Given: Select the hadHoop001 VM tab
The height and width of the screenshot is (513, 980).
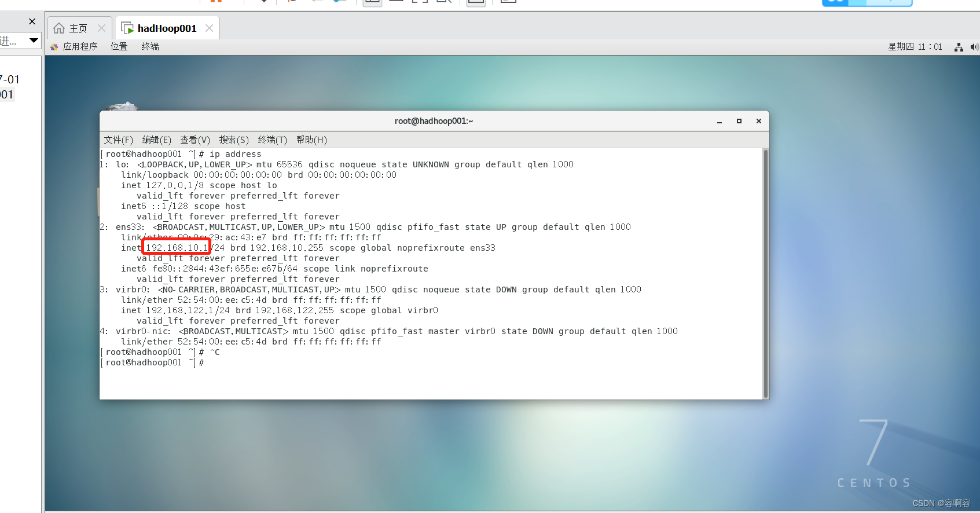Looking at the screenshot, I should (x=167, y=28).
